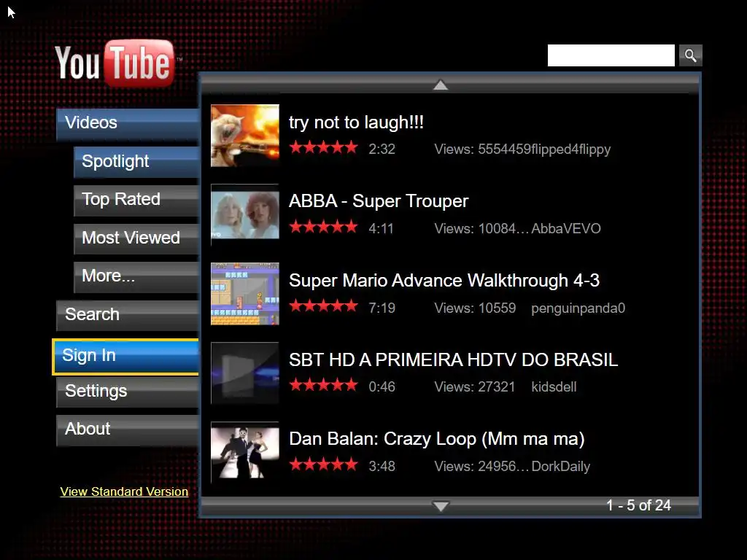Open the try not to laugh!!! thumbnail
747x560 pixels.
[245, 135]
